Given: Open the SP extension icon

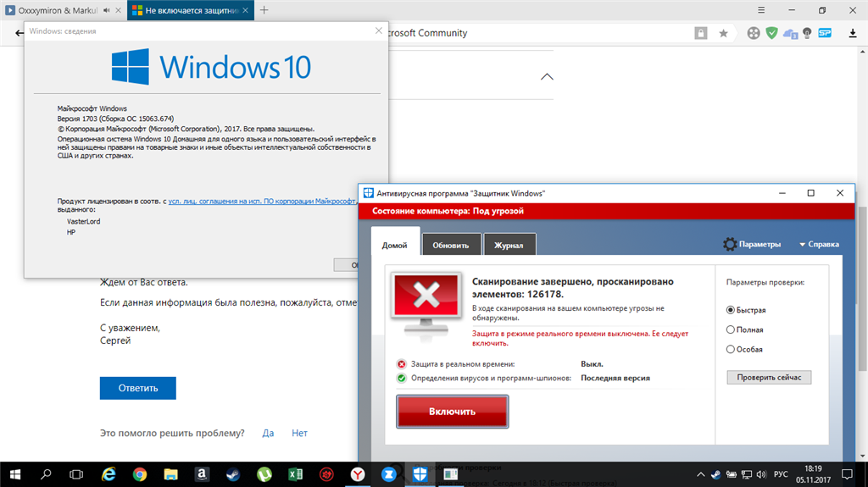Looking at the screenshot, I should pos(825,33).
